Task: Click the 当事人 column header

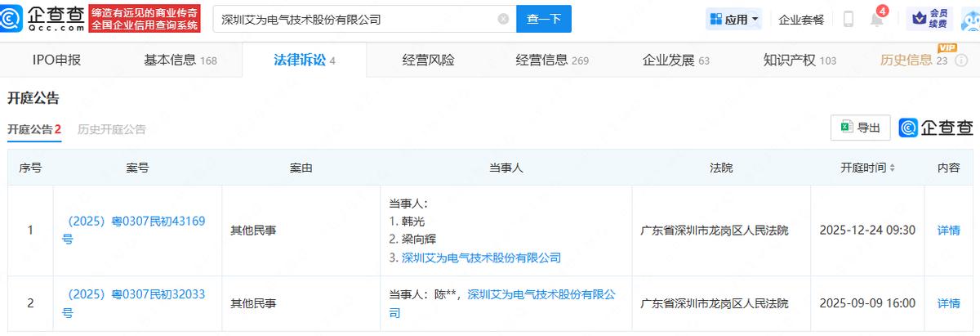Action: click(x=506, y=168)
